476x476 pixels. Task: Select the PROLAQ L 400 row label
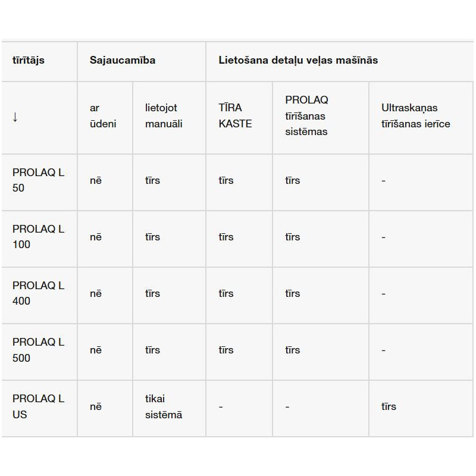[x=38, y=293]
